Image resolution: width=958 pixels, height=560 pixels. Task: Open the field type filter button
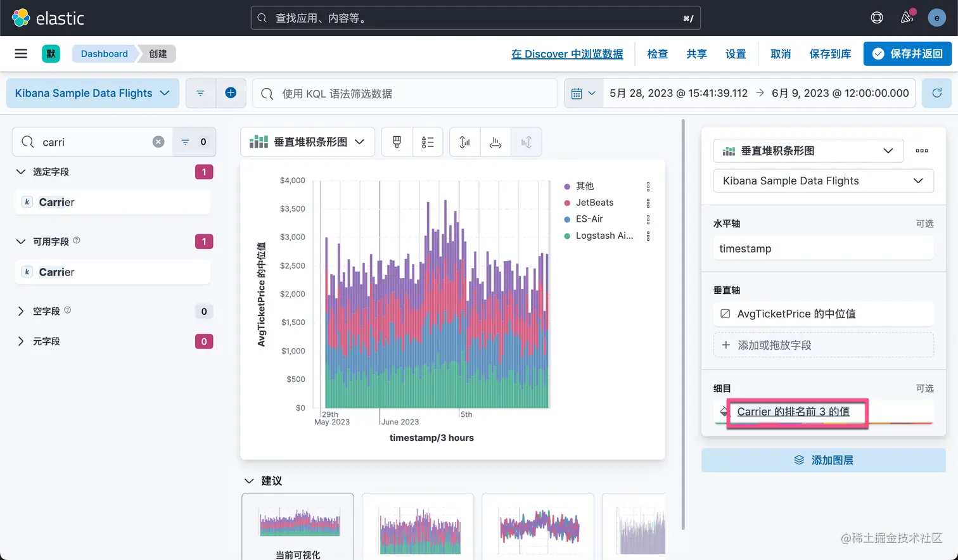(194, 142)
